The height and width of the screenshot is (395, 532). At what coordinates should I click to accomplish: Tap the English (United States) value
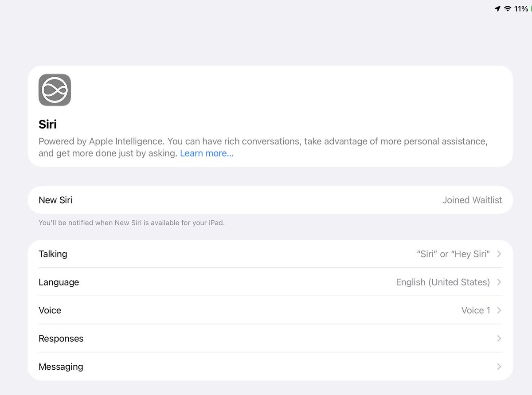point(443,282)
